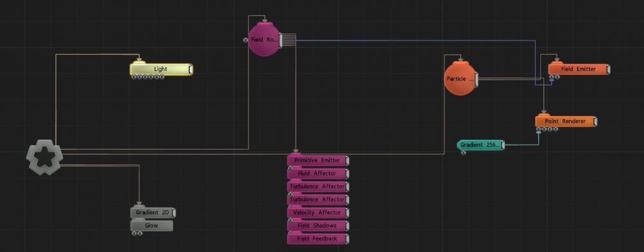
Task: Click the input pins under Point Renderer
Action: 547,129
